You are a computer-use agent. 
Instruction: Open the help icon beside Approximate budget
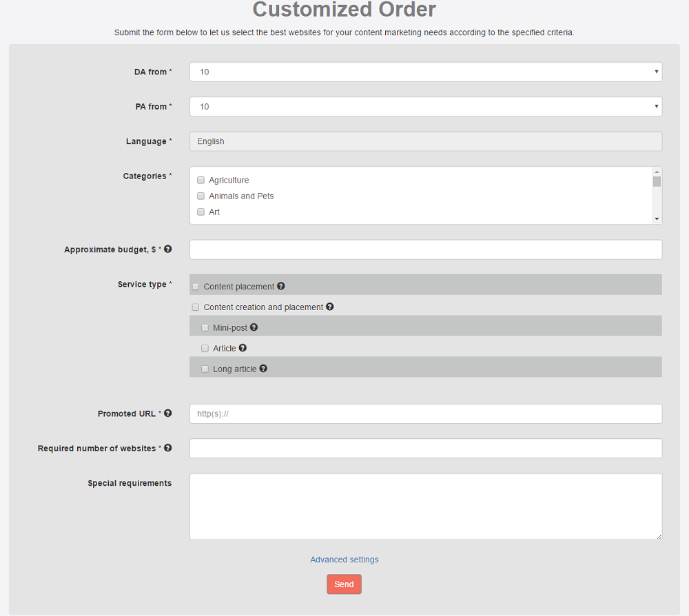point(168,249)
